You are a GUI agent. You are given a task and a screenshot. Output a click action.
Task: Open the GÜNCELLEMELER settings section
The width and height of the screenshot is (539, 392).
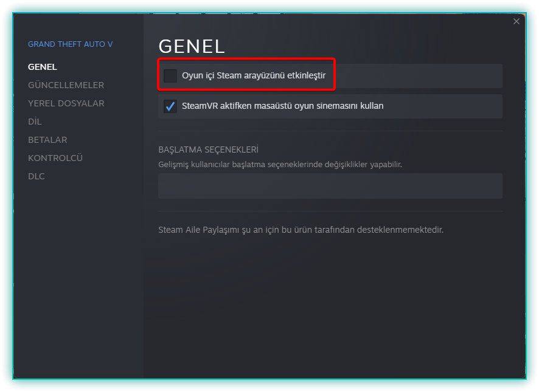(66, 85)
